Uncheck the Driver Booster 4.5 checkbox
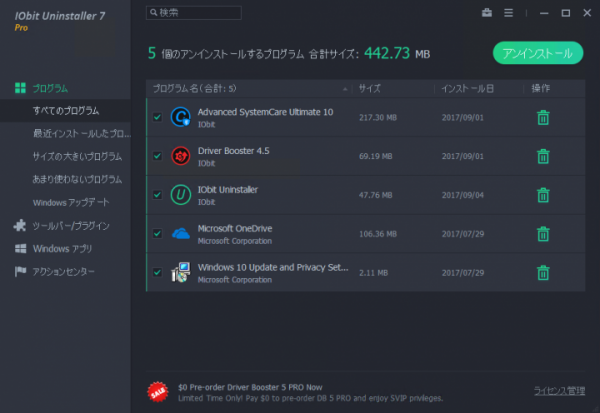600x413 pixels. [x=157, y=156]
